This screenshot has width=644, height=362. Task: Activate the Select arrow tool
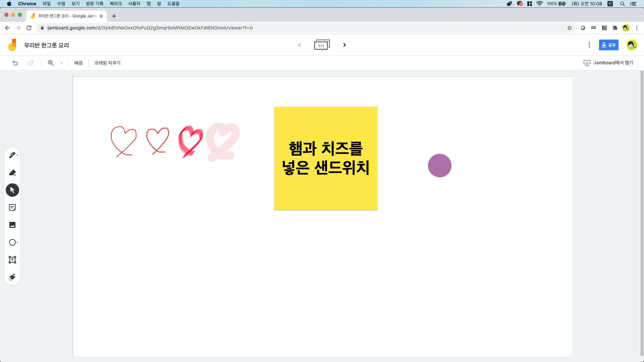[12, 190]
